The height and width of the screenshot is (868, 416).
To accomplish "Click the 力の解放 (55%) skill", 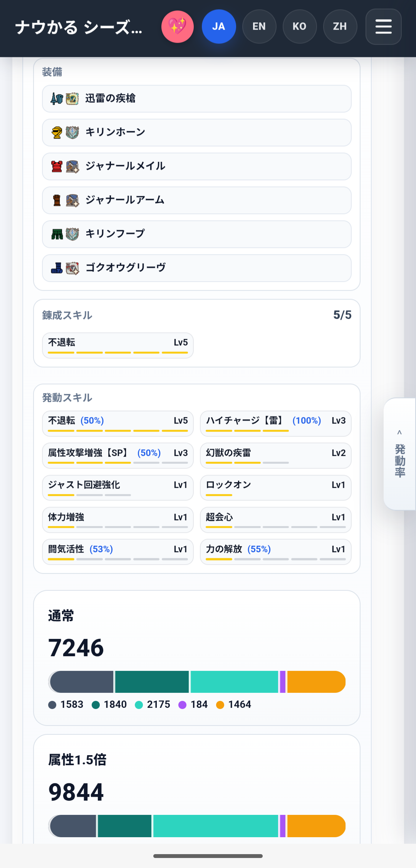I will 276,552.
